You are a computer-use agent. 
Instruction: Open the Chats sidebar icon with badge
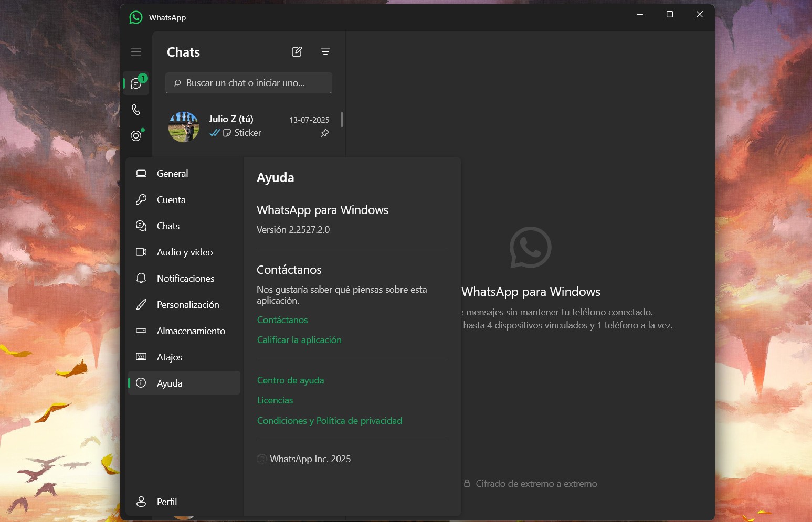[136, 83]
